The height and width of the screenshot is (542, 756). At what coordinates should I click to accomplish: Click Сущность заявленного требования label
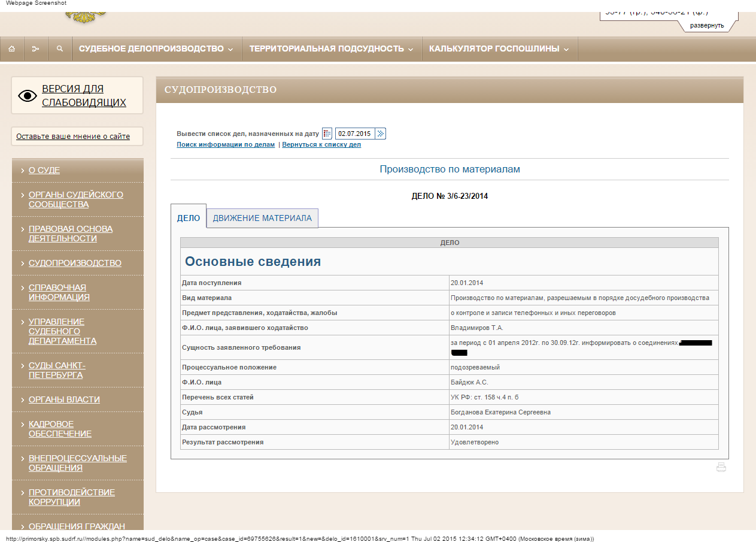241,347
